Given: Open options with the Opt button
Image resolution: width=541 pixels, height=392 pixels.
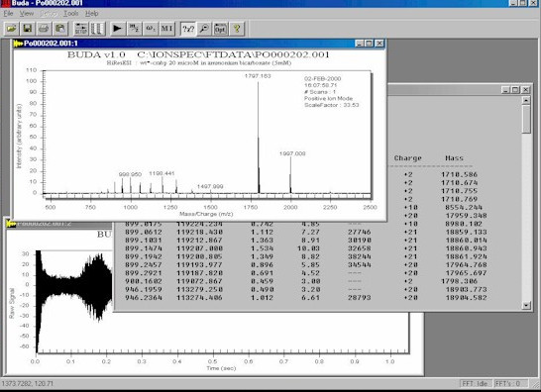Looking at the screenshot, I should tap(220, 29).
